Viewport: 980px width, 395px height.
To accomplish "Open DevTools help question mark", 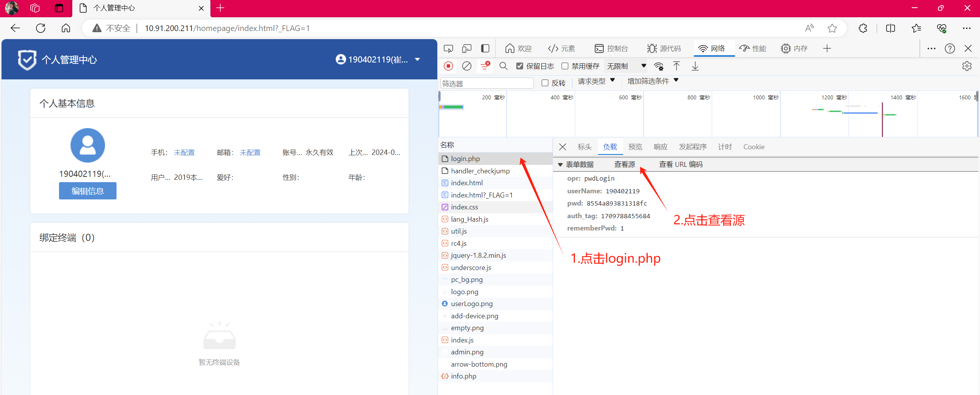I will tap(950, 48).
